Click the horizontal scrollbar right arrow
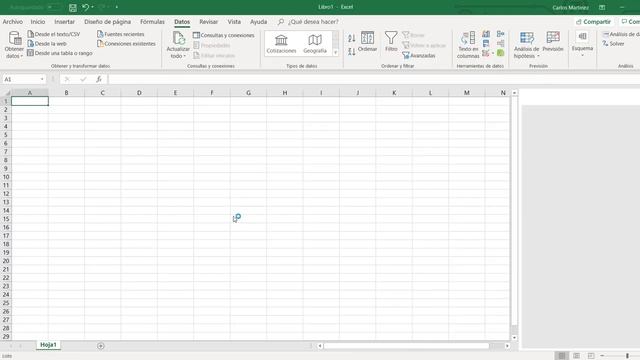Image resolution: width=640 pixels, height=360 pixels. tap(507, 346)
